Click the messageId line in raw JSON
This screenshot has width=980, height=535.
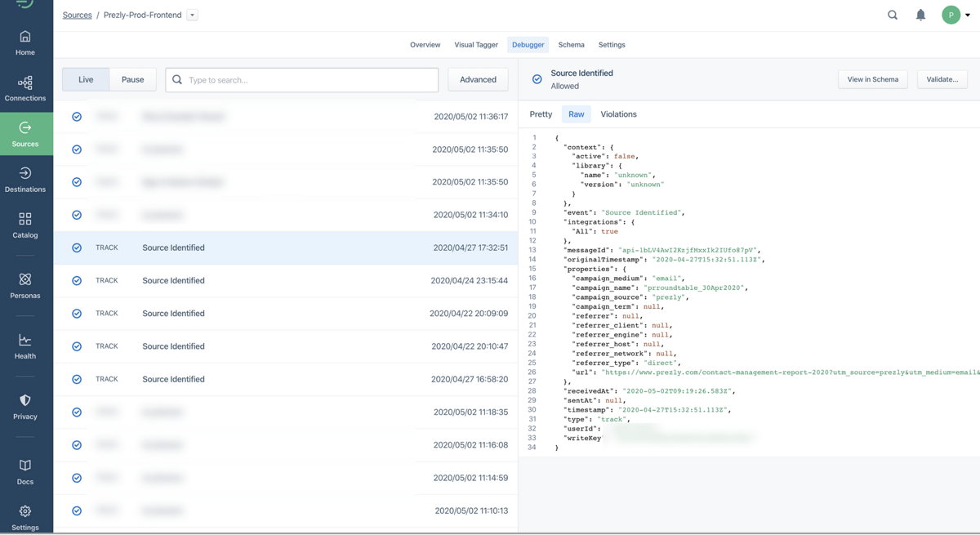(661, 250)
